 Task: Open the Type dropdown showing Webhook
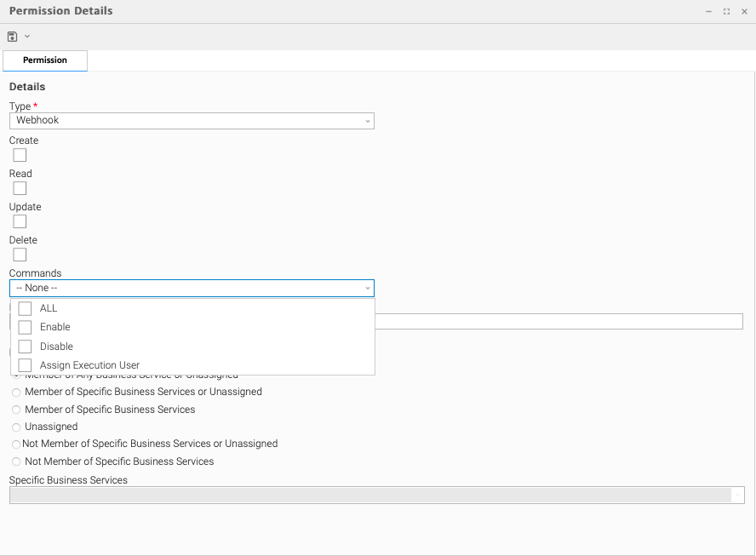click(192, 121)
